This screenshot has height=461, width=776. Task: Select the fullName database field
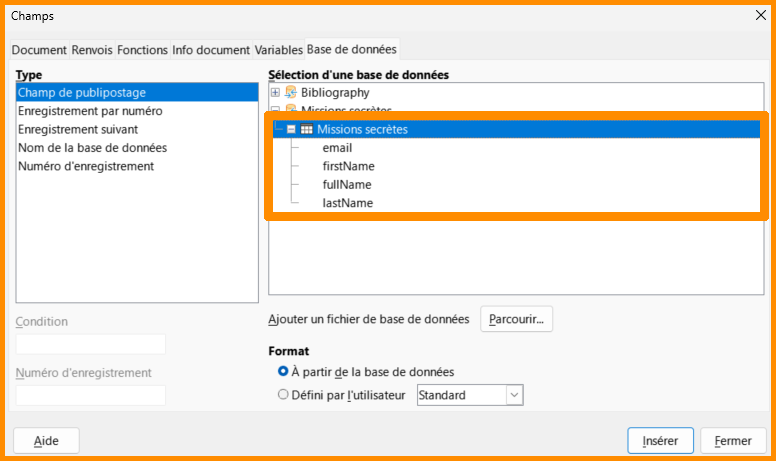point(347,185)
